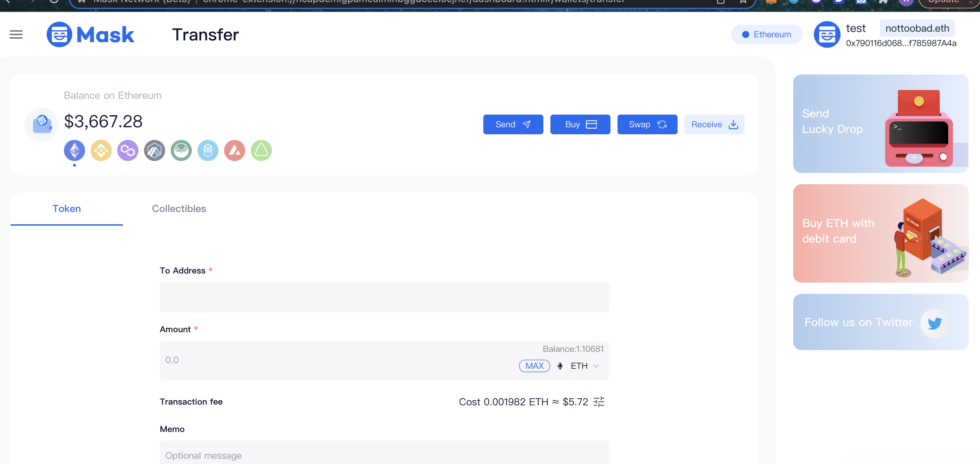Select the Token tab

coord(67,208)
